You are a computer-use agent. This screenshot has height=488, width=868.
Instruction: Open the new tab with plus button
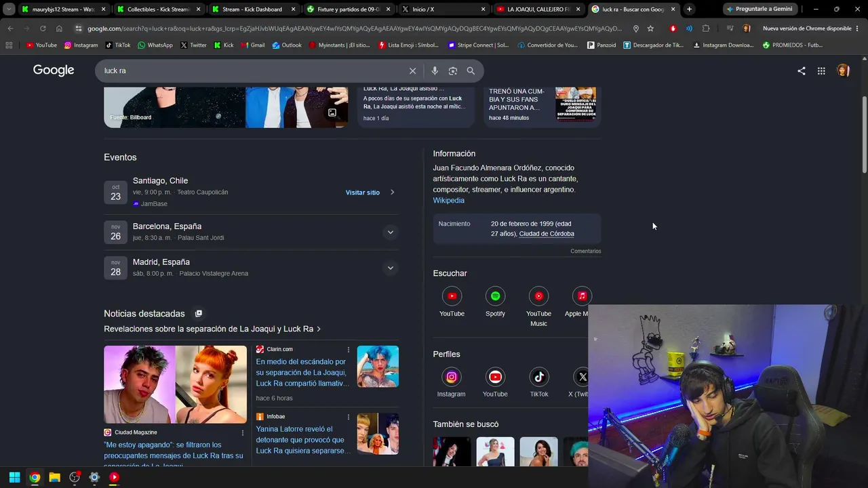[x=689, y=9]
